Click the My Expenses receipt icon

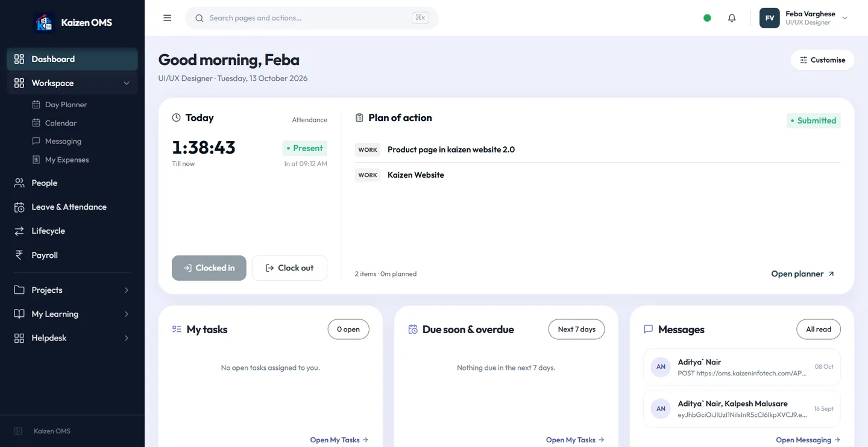coord(36,160)
